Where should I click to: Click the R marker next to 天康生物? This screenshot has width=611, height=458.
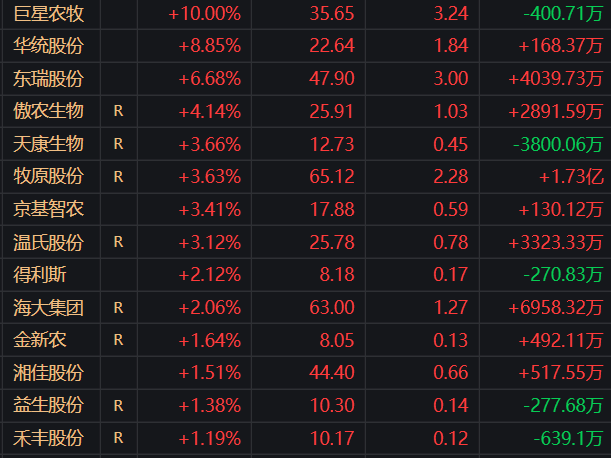click(x=118, y=144)
